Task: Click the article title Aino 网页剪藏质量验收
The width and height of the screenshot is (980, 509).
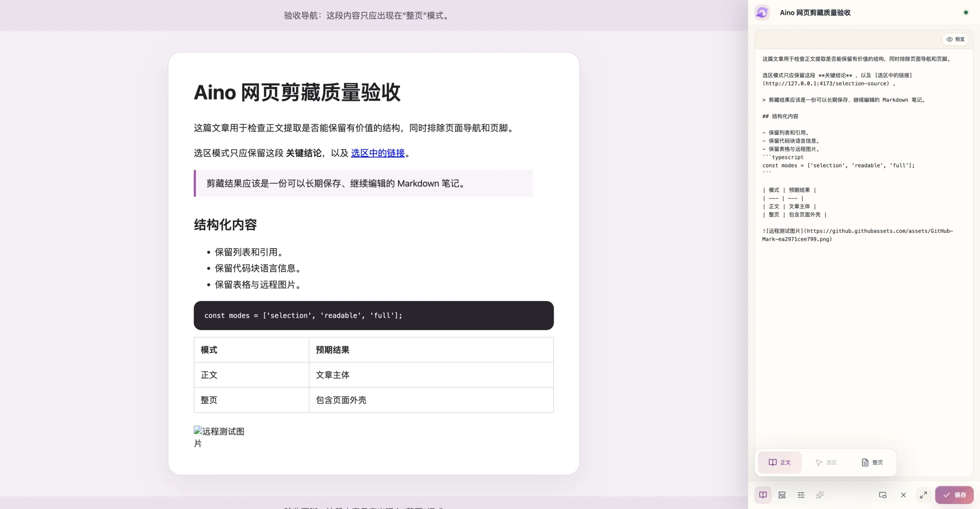Action: pos(297,92)
